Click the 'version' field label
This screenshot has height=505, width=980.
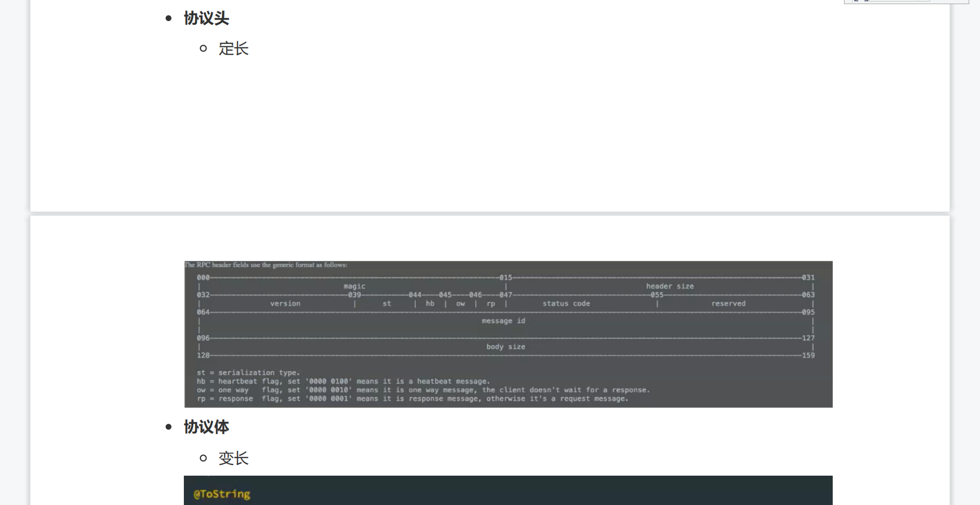pos(285,304)
